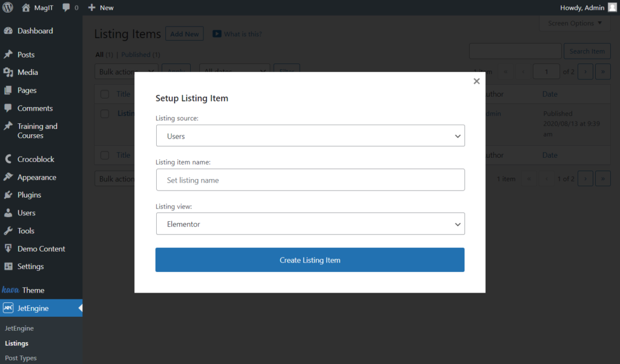Click the video icon beside What is this
The width and height of the screenshot is (620, 364).
(x=217, y=34)
